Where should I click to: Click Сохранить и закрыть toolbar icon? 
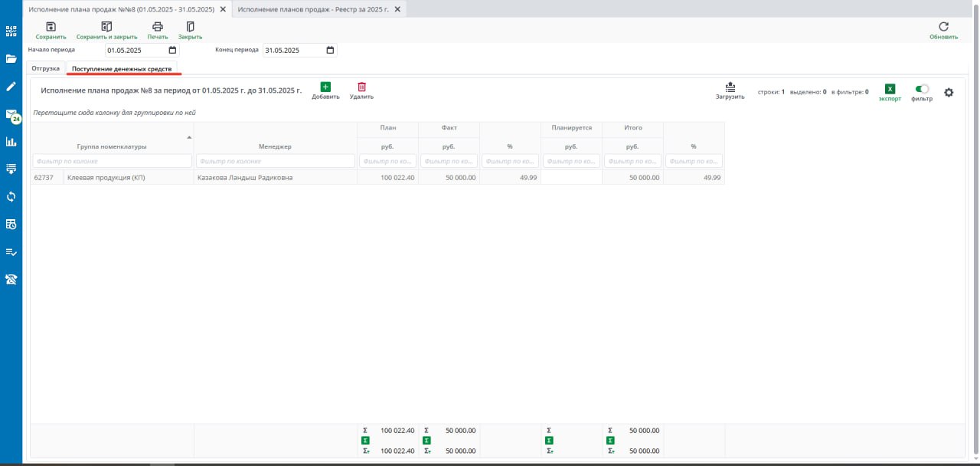106,27
